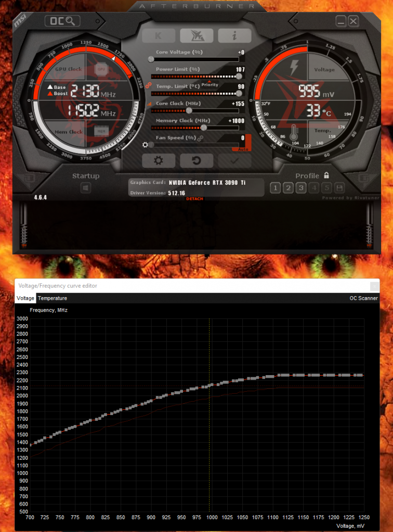Click the GPU chip icon in clock gauge
The image size is (393, 532).
[101, 69]
